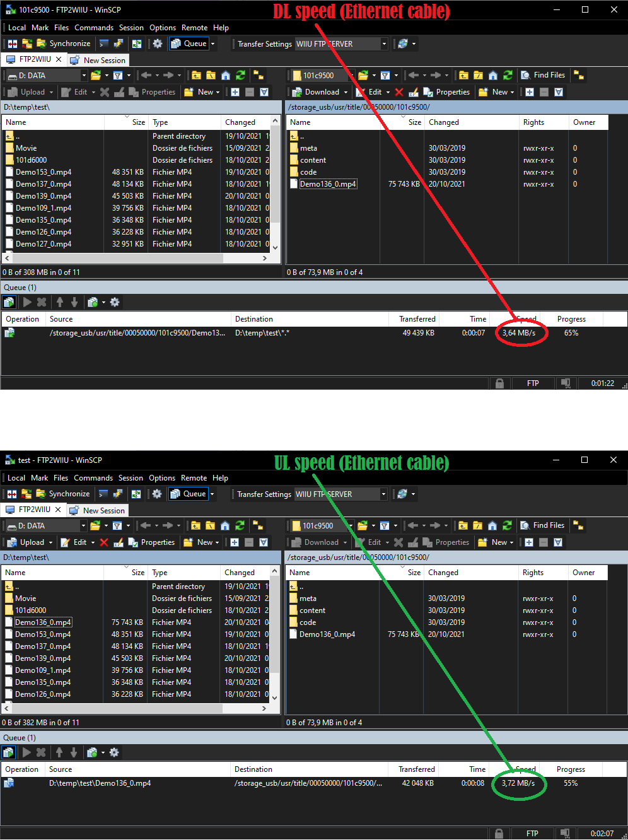Viewport: 628px width, 840px height.
Task: Toggle remote tree icon beside Find Files in 101c9500 window
Action: (579, 75)
